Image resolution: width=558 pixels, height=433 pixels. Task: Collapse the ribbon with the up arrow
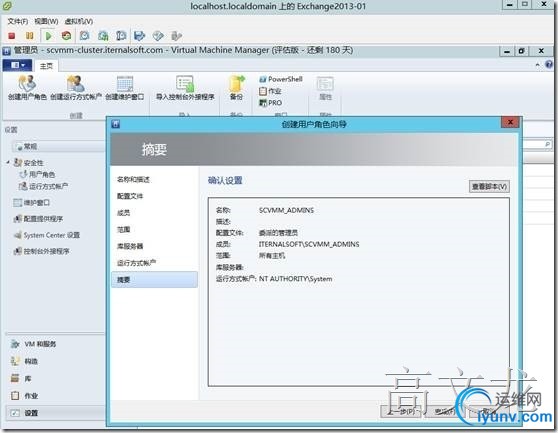pyautogui.click(x=537, y=65)
